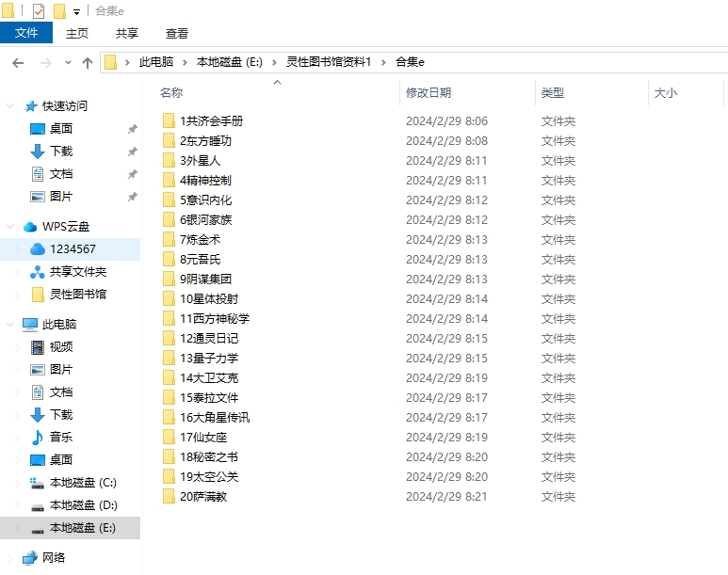Click 本地磁盘 (E:) in address breadcrumb
This screenshot has width=728, height=575.
(230, 62)
